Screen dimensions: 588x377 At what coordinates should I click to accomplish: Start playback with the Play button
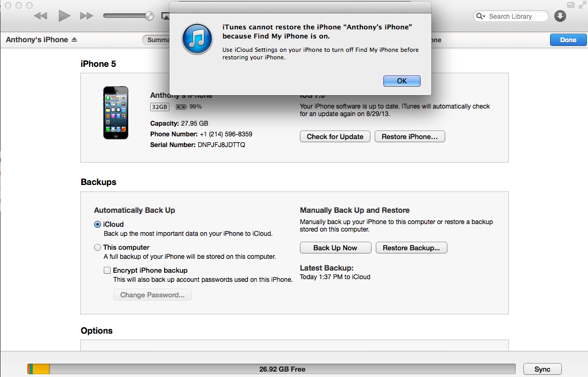tap(65, 16)
